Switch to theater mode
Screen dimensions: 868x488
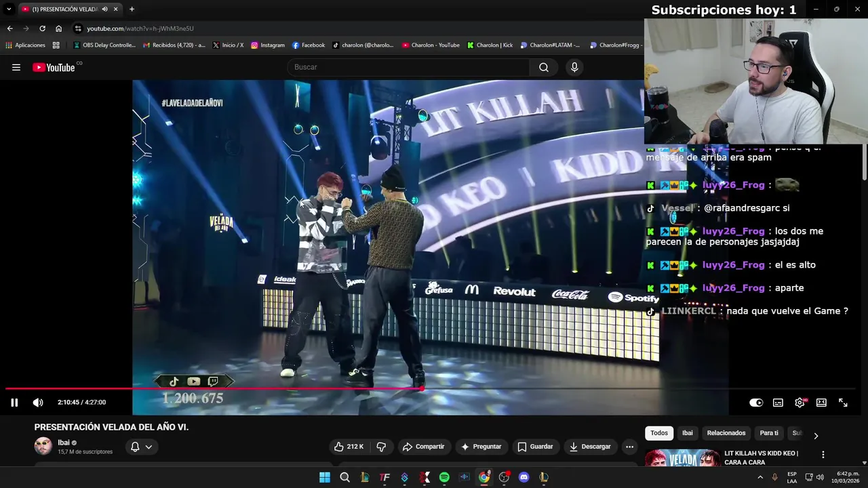coord(821,403)
